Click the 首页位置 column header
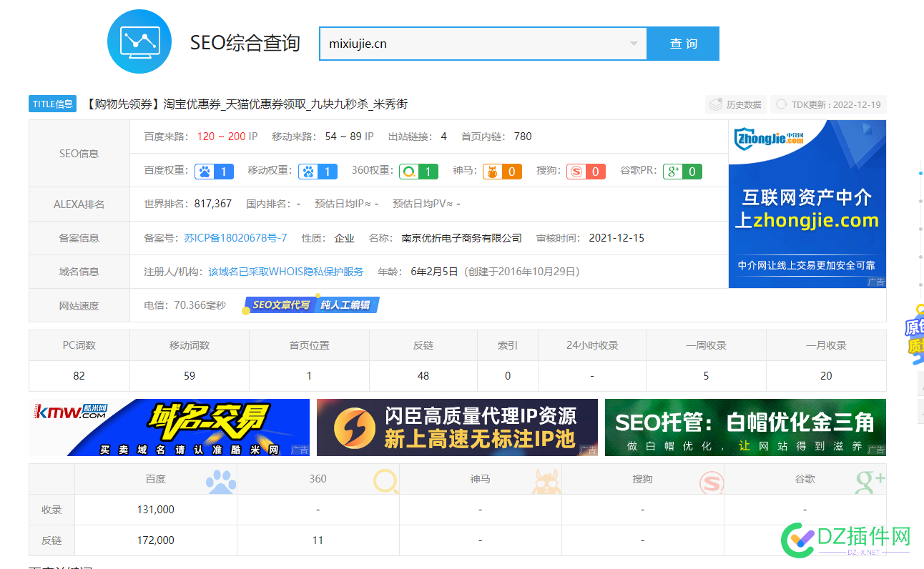The image size is (924, 569). pos(309,345)
